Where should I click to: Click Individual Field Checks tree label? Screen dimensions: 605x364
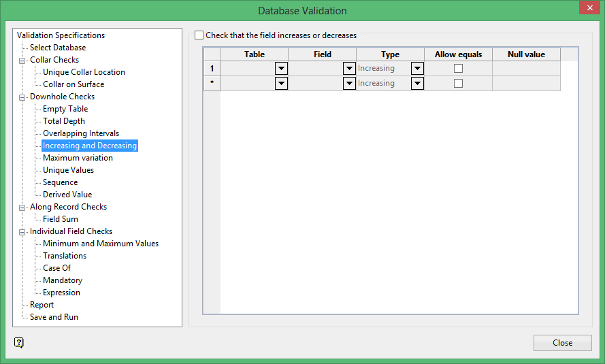(x=71, y=231)
